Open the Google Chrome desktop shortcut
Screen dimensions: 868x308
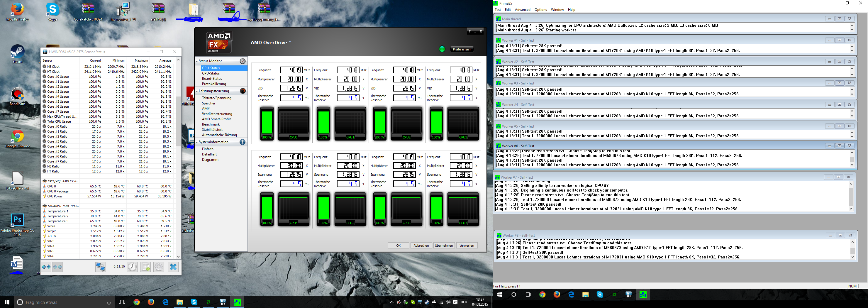(x=18, y=138)
